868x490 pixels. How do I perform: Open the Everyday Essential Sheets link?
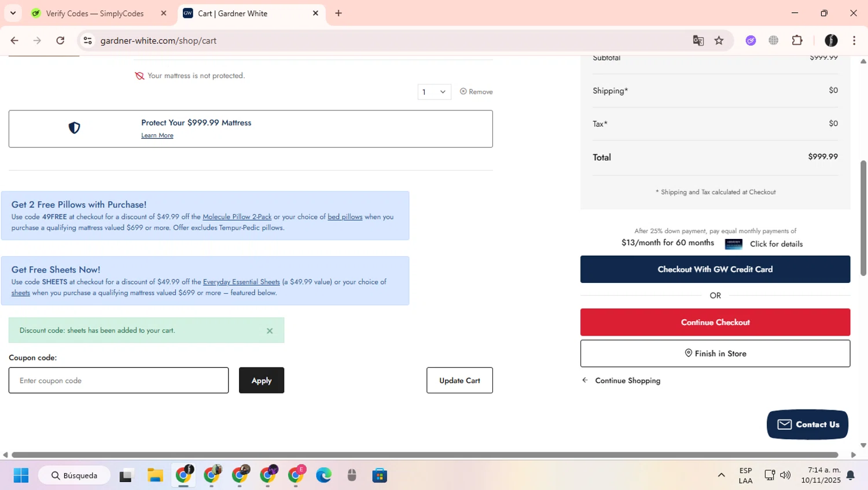(241, 282)
